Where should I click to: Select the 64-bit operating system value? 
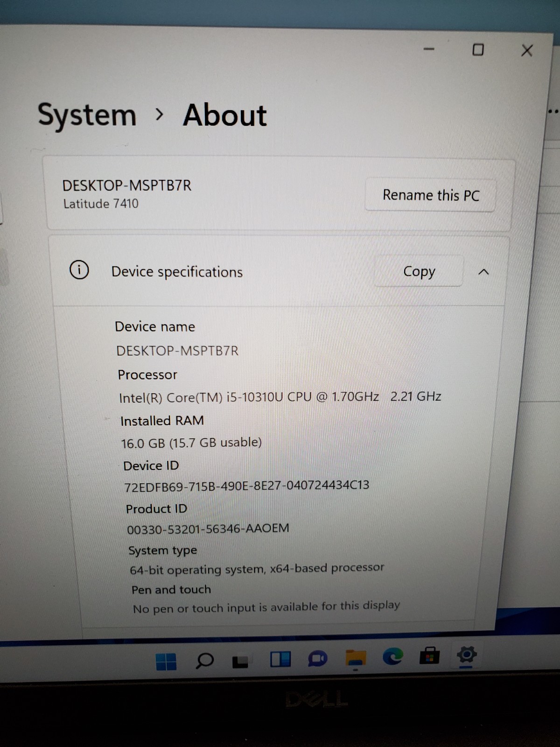click(x=257, y=569)
